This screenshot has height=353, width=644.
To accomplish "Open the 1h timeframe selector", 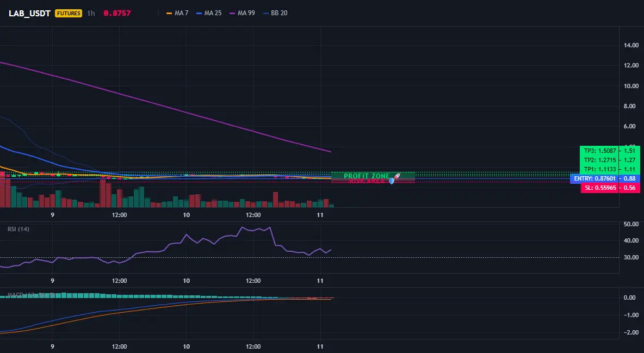I will click(x=91, y=13).
